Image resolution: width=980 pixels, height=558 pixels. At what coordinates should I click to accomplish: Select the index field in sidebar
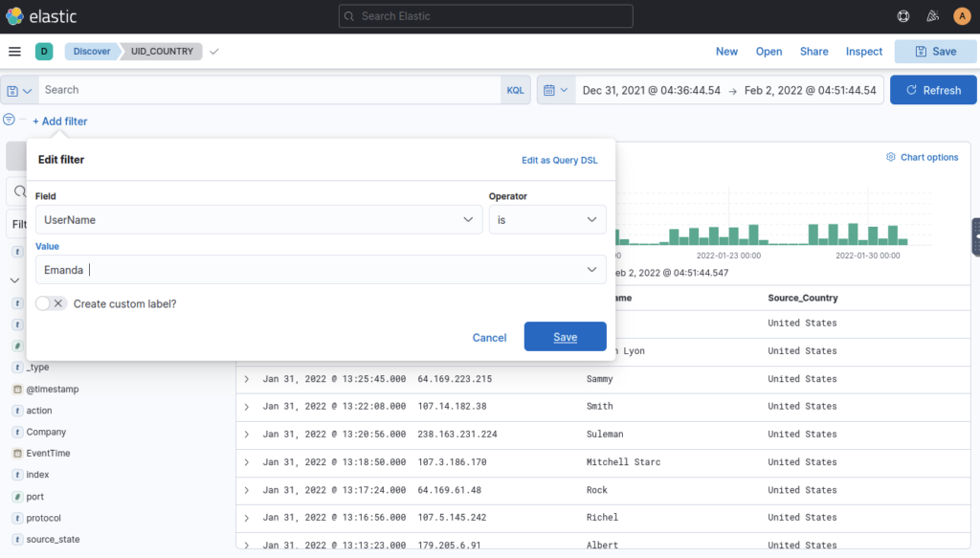point(37,475)
